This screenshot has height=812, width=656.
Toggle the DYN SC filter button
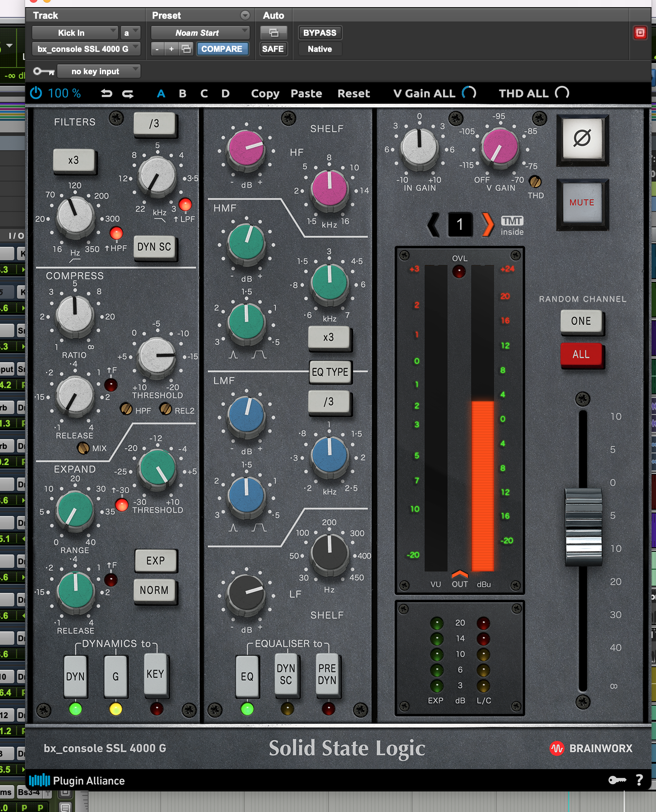coord(154,247)
